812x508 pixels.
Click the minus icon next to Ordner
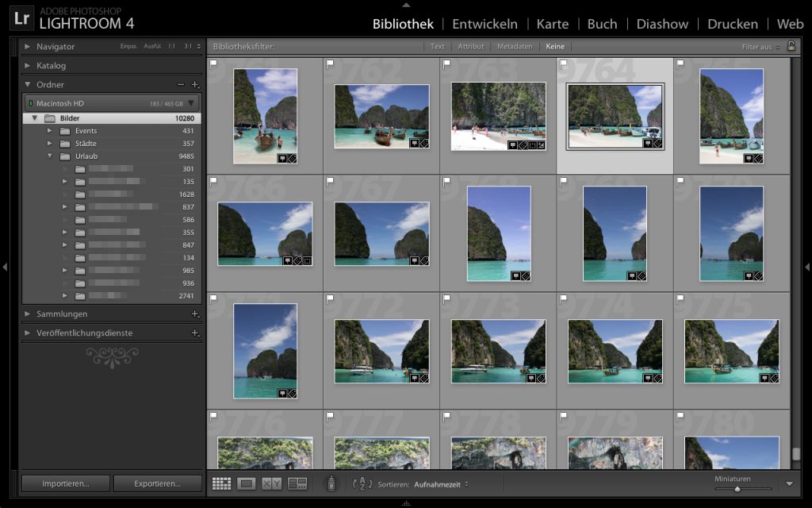click(x=181, y=84)
